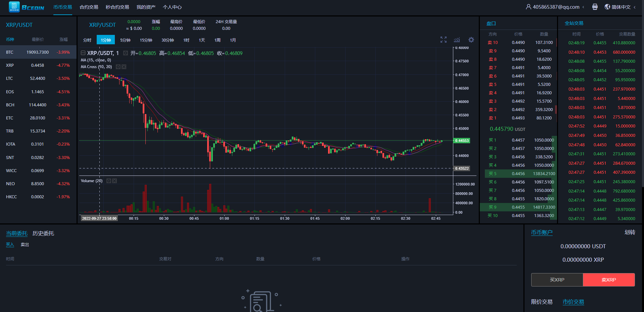
Task: Remove the Volume indicator from chart
Action: (114, 181)
